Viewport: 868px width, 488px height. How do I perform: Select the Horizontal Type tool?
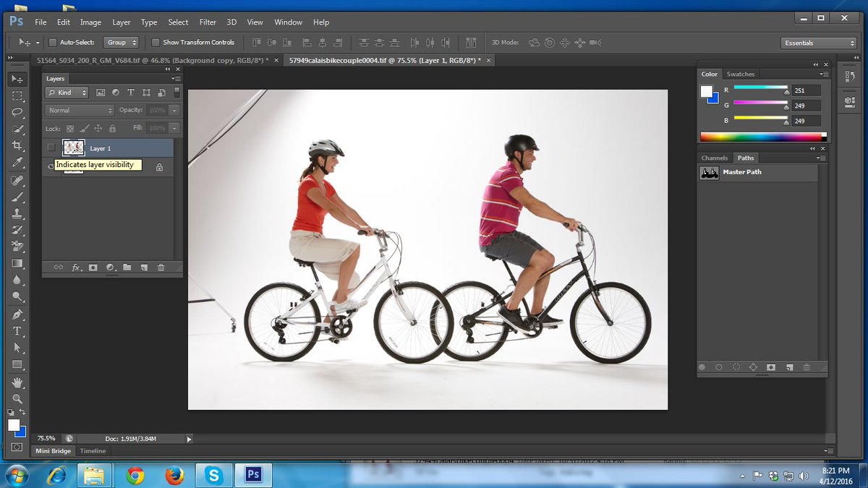click(x=17, y=331)
